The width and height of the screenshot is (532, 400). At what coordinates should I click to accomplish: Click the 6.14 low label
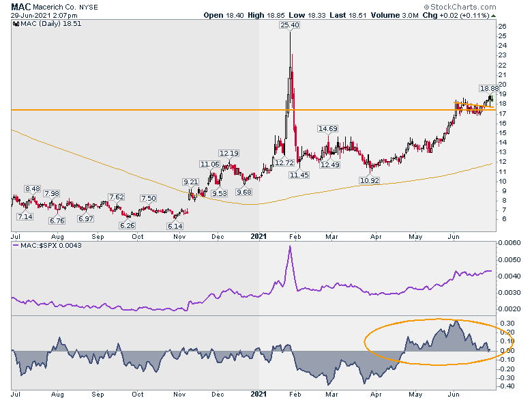pos(175,226)
